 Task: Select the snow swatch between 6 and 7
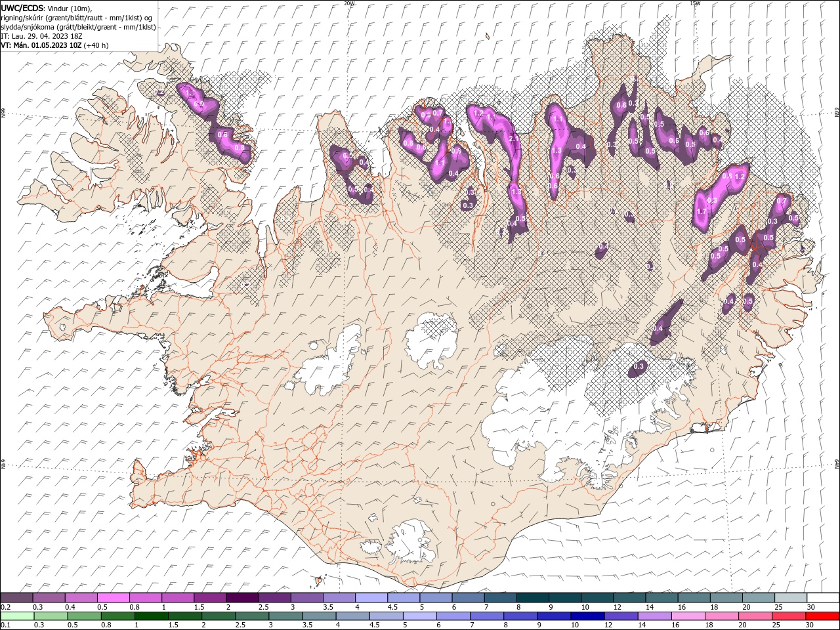469,598
